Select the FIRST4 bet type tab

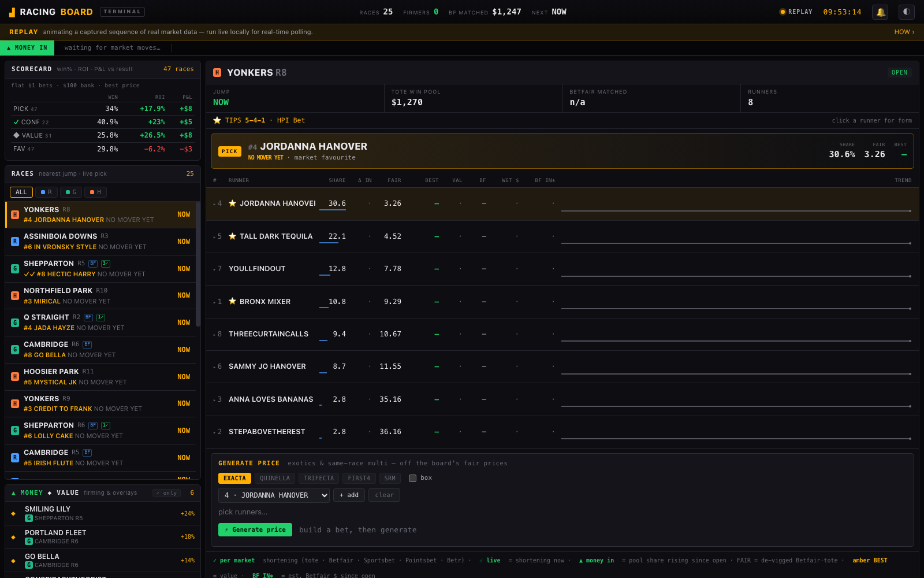tap(359, 478)
